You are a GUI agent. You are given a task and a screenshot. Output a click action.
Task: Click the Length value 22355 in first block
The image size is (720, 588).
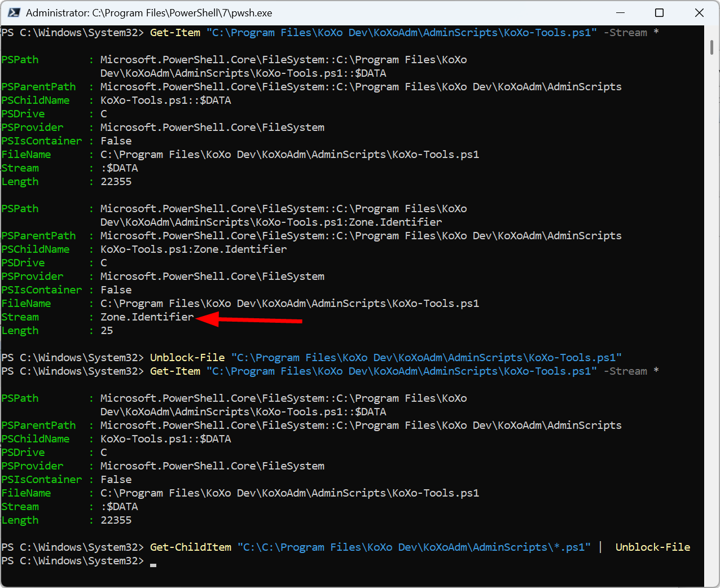pos(116,181)
